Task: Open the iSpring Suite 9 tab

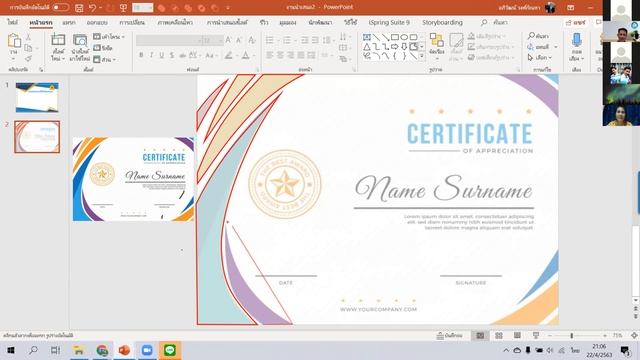Action: click(389, 22)
